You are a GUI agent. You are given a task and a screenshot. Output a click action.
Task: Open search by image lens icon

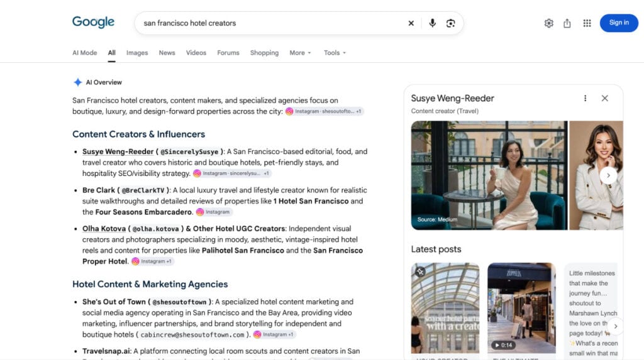[450, 23]
